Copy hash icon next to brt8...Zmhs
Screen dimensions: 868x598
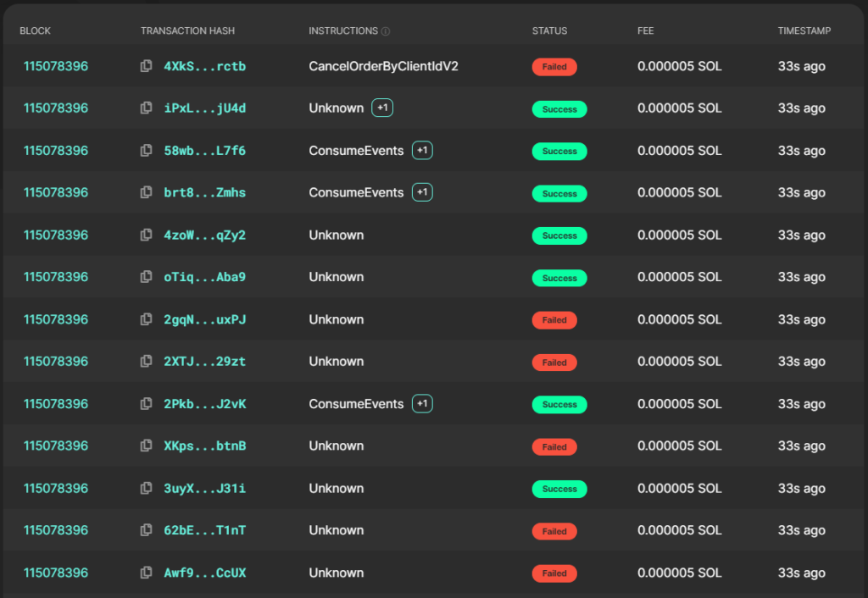146,193
